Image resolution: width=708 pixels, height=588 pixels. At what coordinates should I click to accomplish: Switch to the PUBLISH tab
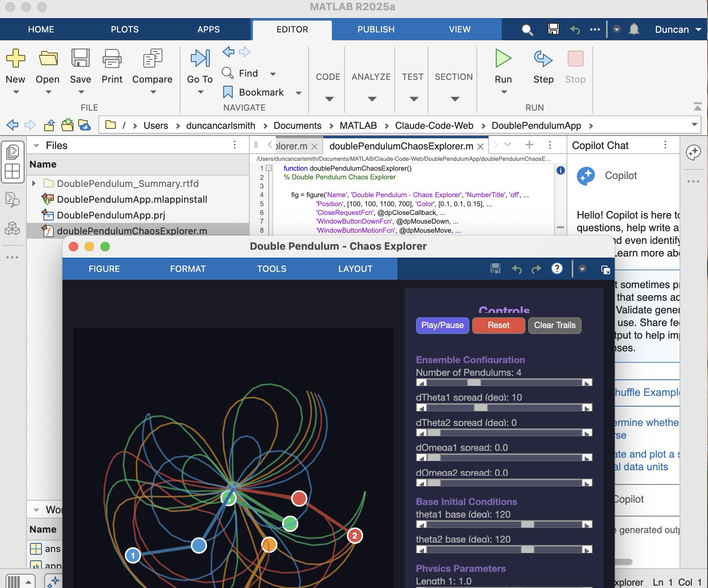[376, 29]
